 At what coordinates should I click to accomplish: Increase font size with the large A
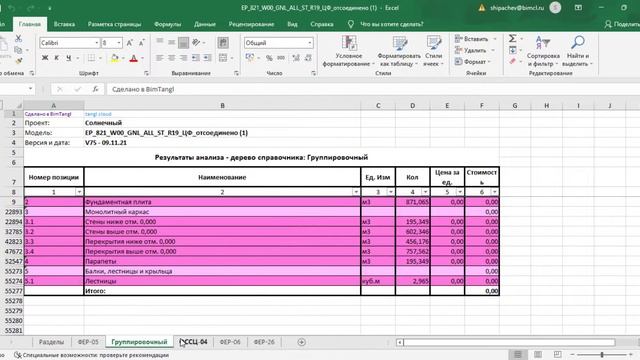[x=129, y=43]
